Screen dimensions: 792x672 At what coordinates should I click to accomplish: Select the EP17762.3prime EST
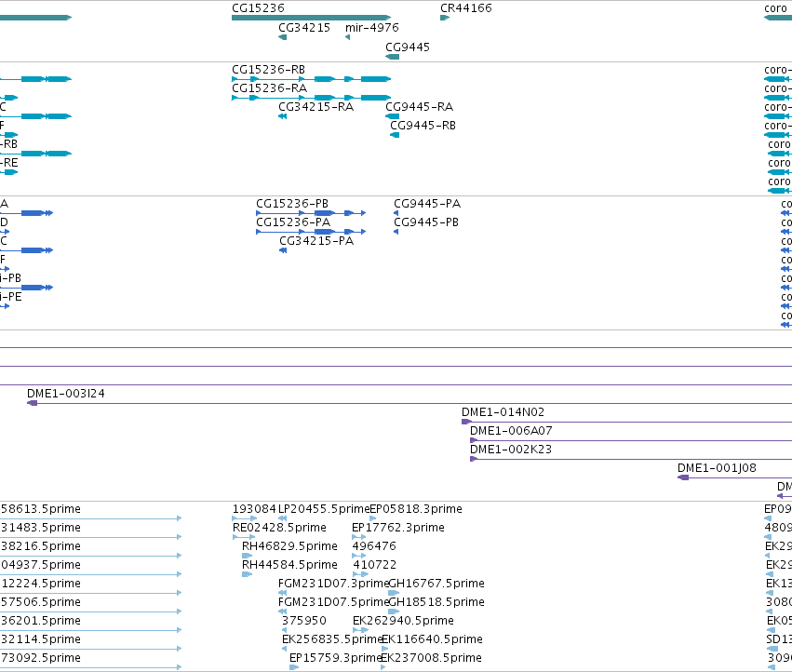click(358, 537)
